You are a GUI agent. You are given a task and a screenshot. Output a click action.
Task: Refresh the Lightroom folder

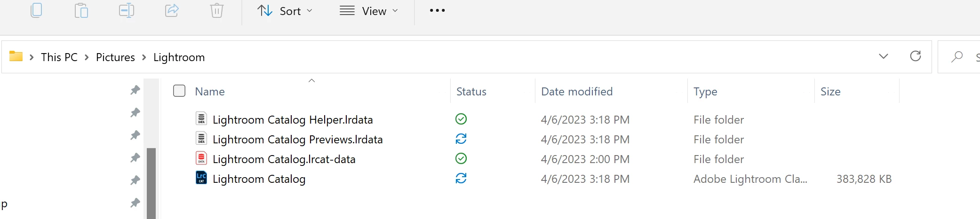pos(916,56)
